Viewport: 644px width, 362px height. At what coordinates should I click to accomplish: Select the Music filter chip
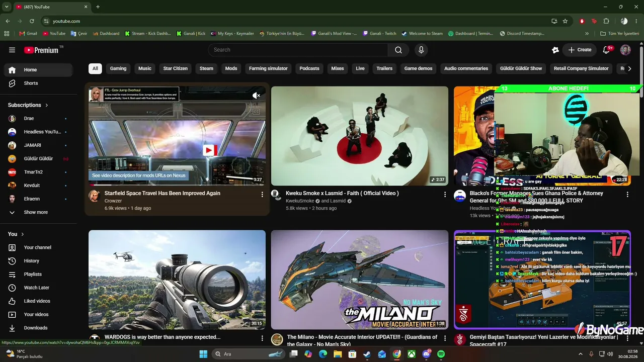tap(145, 68)
